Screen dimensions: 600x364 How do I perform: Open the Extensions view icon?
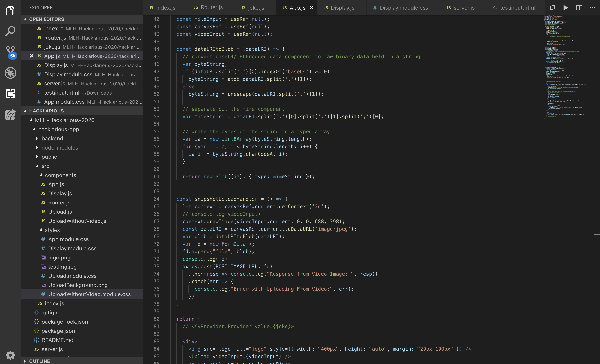[10, 93]
